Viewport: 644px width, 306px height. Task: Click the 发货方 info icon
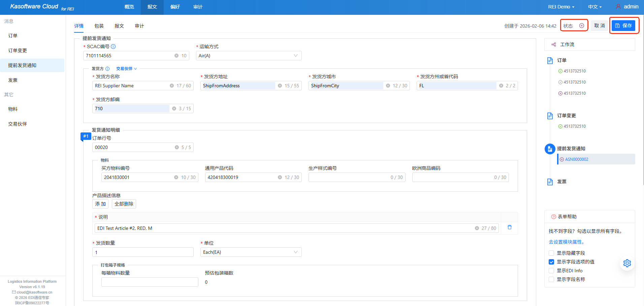(x=107, y=69)
